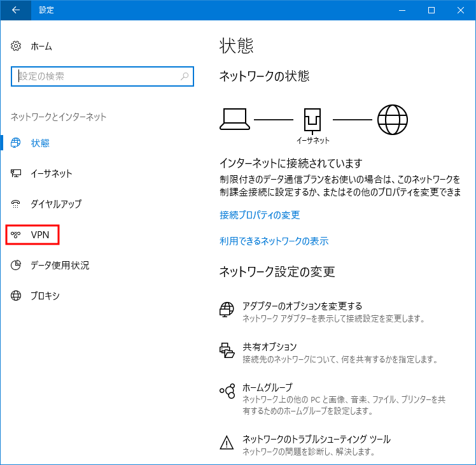476x465 pixels.
Task: Click the HomeGroup icon
Action: click(227, 391)
